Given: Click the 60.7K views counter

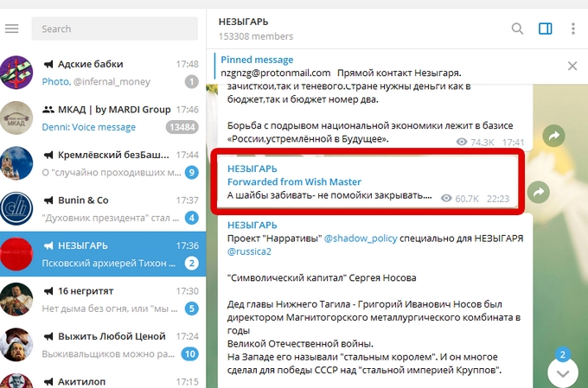Looking at the screenshot, I should [x=460, y=198].
